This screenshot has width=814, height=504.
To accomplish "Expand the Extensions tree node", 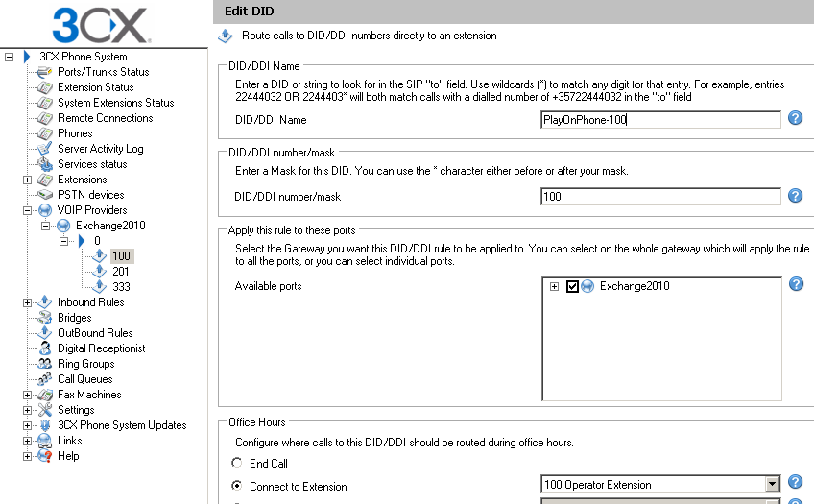I will pyautogui.click(x=27, y=180).
